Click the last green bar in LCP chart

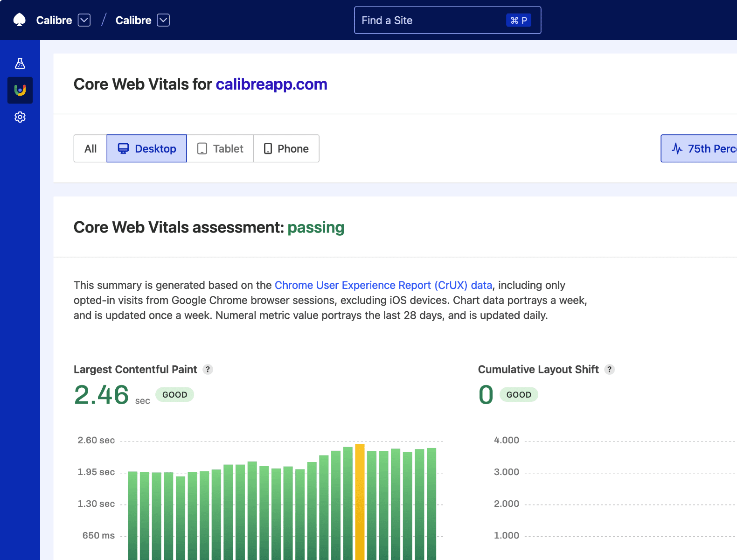click(x=431, y=504)
